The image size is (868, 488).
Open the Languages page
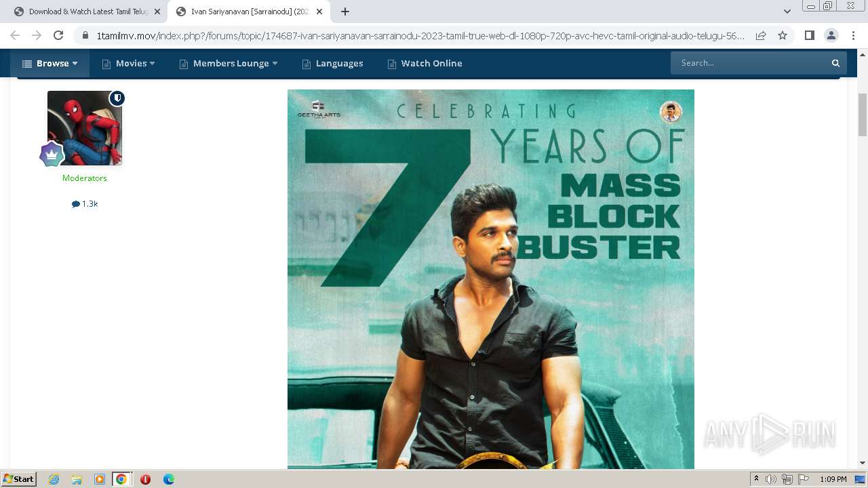332,63
